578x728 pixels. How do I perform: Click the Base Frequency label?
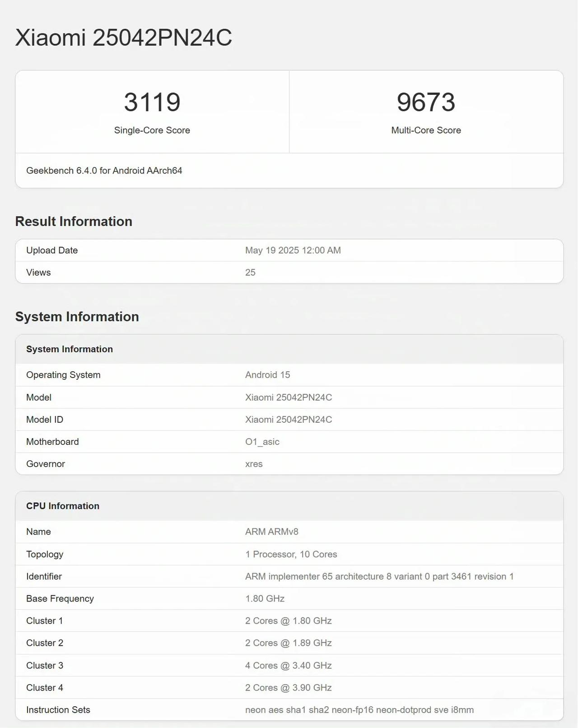coord(60,598)
